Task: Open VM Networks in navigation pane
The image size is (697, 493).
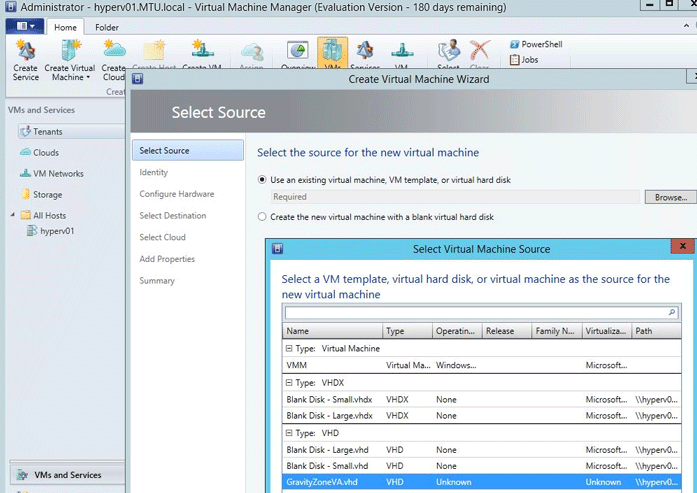Action: tap(58, 174)
